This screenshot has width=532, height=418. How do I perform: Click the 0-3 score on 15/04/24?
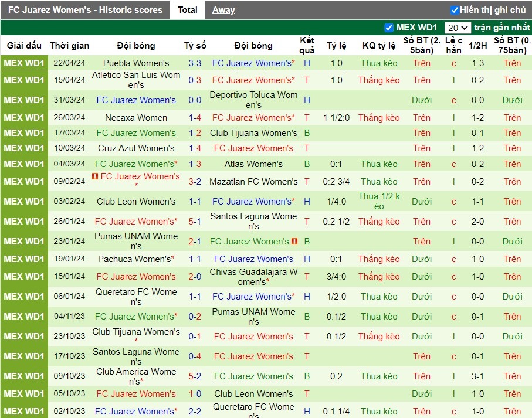point(195,80)
